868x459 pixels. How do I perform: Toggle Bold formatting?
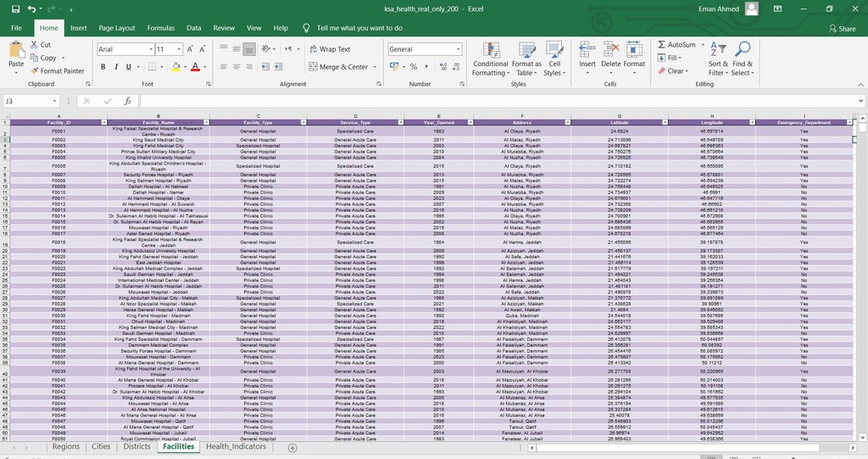pyautogui.click(x=103, y=67)
